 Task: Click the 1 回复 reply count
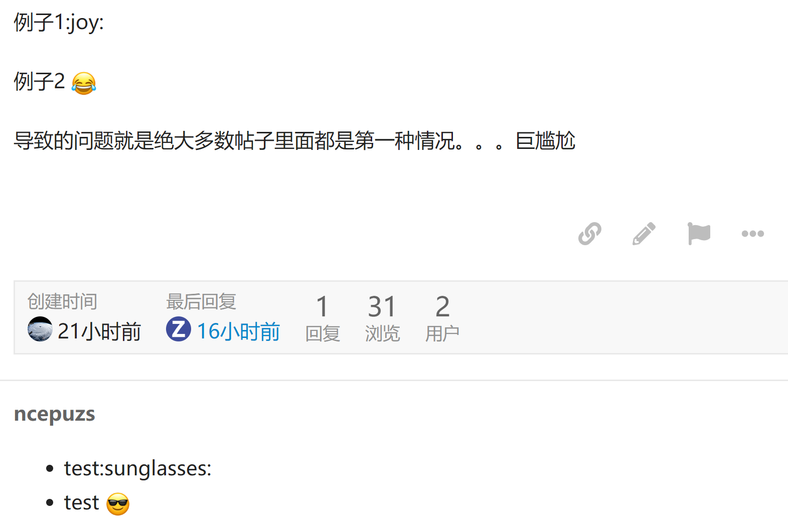coord(323,318)
